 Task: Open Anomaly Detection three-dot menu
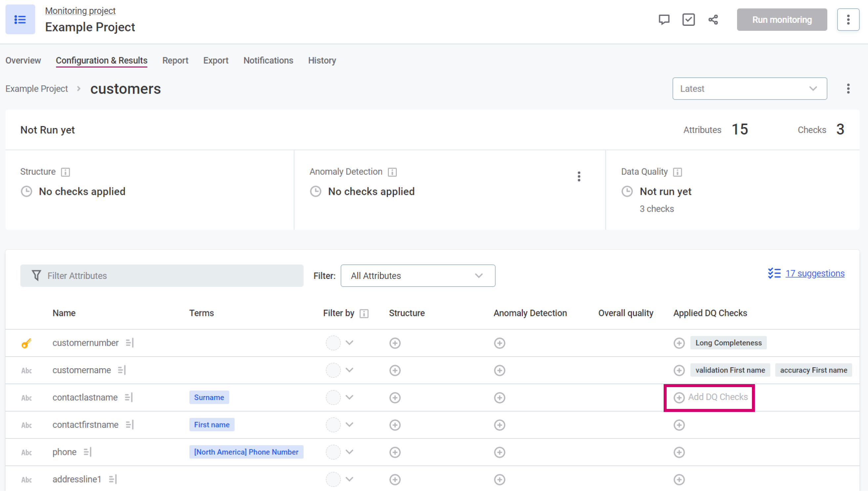(x=579, y=176)
